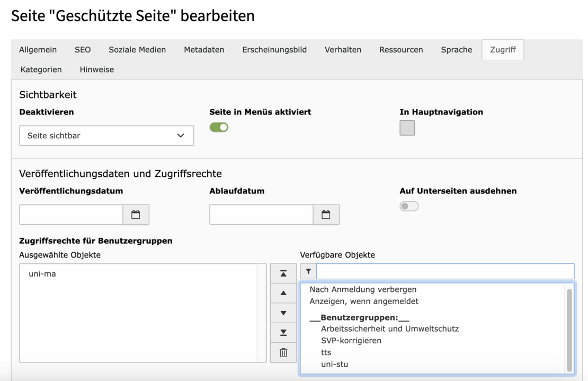Click the filter funnel icon
Image resolution: width=588 pixels, height=381 pixels.
tap(308, 271)
